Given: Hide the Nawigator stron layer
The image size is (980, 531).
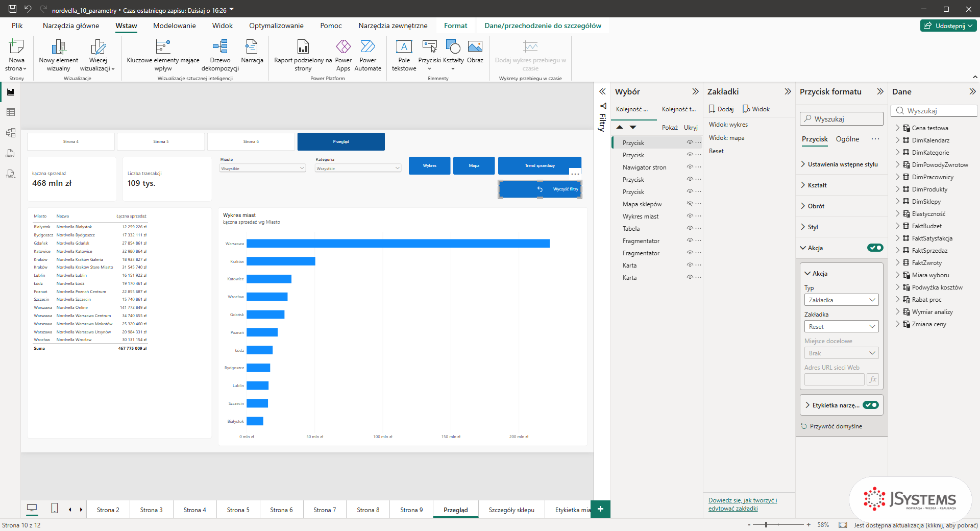Looking at the screenshot, I should pos(690,167).
